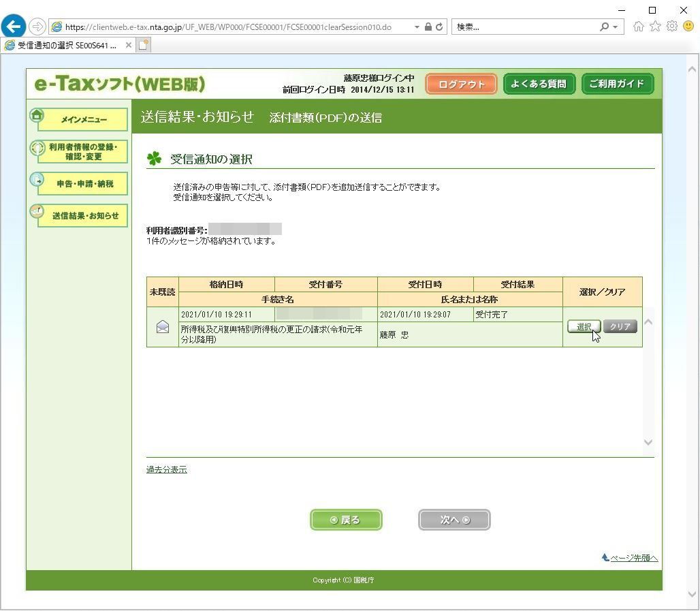Click the クリア button in message row
The width and height of the screenshot is (700, 611).
click(620, 326)
